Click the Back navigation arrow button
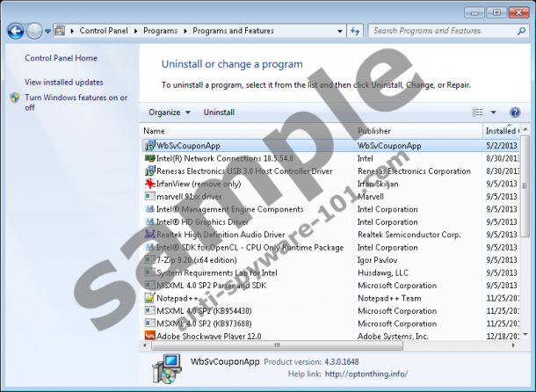 pyautogui.click(x=15, y=31)
